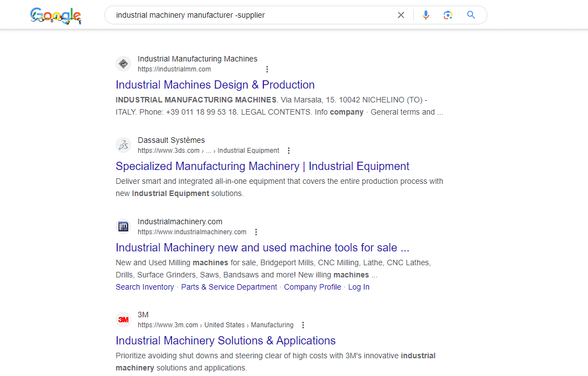Visit Industrial Machinery Solutions & Applications
Viewport: 588px width, 376px height.
[225, 341]
